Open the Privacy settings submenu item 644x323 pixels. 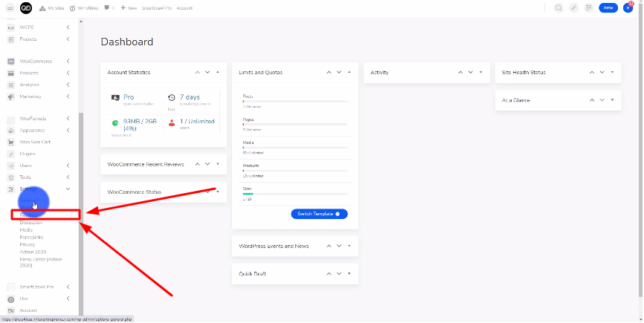(x=28, y=244)
